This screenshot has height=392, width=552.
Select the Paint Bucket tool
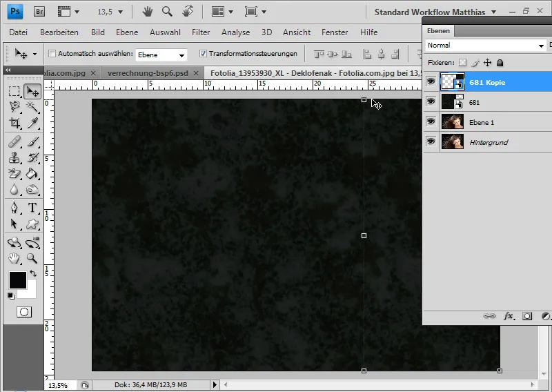(32, 173)
